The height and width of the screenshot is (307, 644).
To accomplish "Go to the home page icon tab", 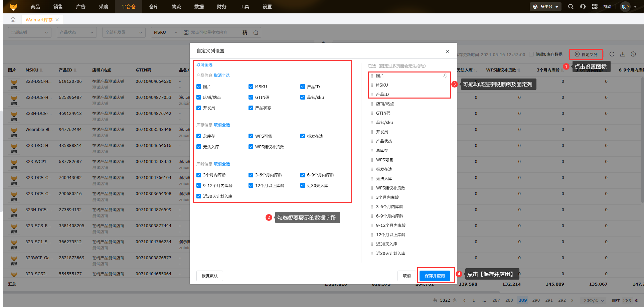I will coord(13,20).
